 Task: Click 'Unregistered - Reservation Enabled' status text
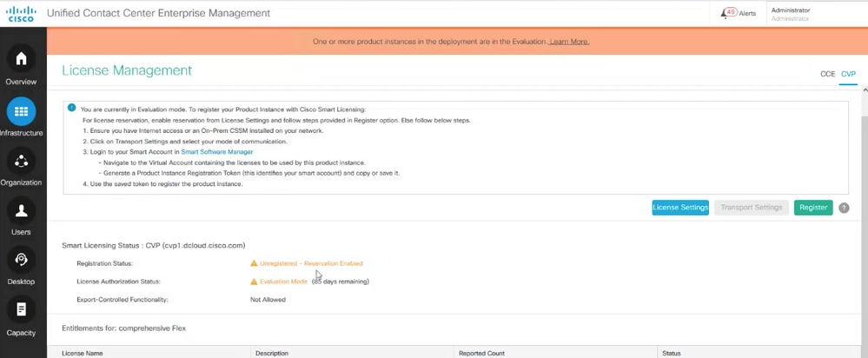point(311,263)
